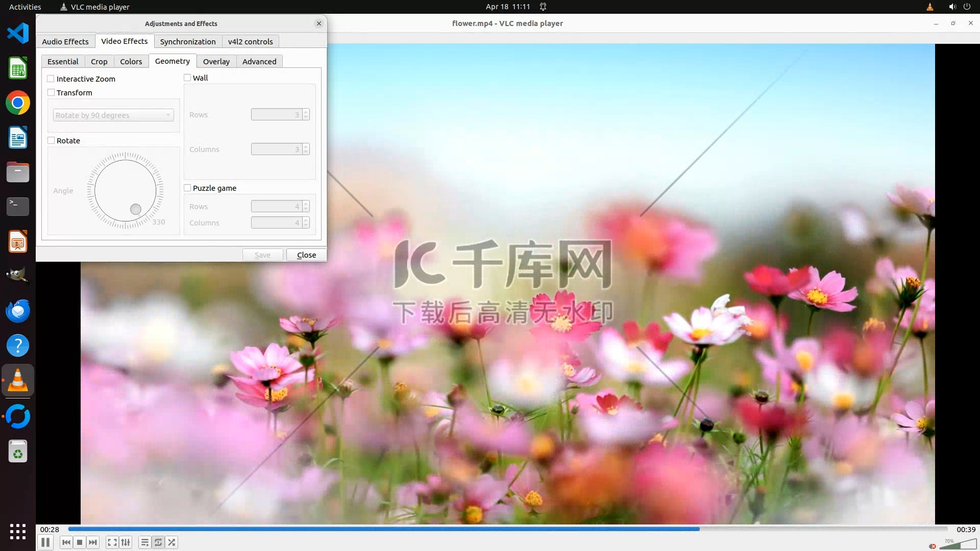Click the playback seek bar
This screenshot has width=980, height=551.
507,529
